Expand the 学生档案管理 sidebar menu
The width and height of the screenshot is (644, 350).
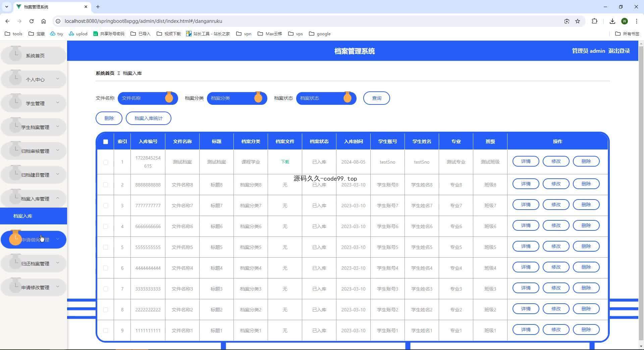pyautogui.click(x=34, y=127)
